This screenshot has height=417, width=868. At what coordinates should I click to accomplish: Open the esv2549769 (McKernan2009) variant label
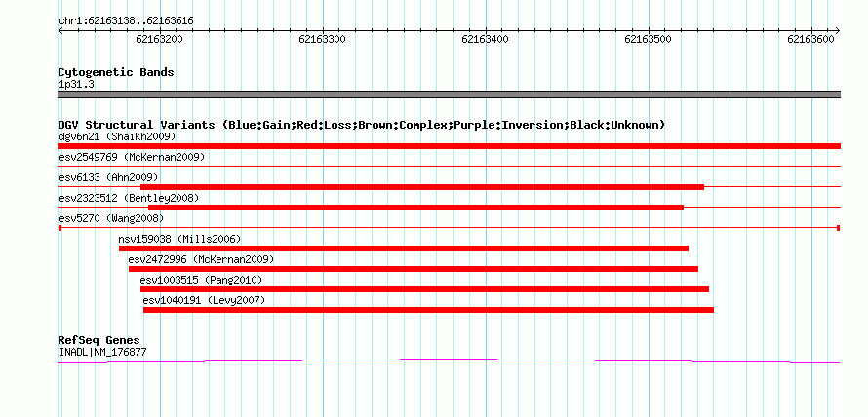[132, 157]
